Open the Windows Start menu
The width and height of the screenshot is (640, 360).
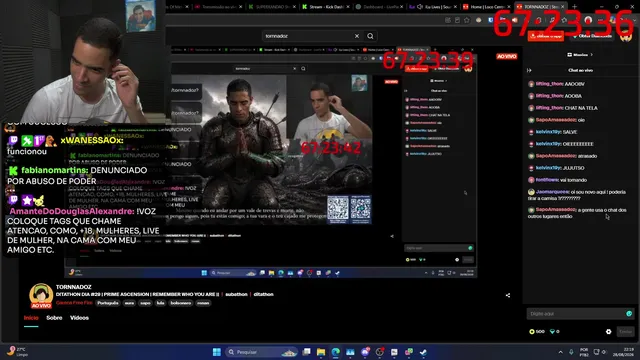[217, 352]
